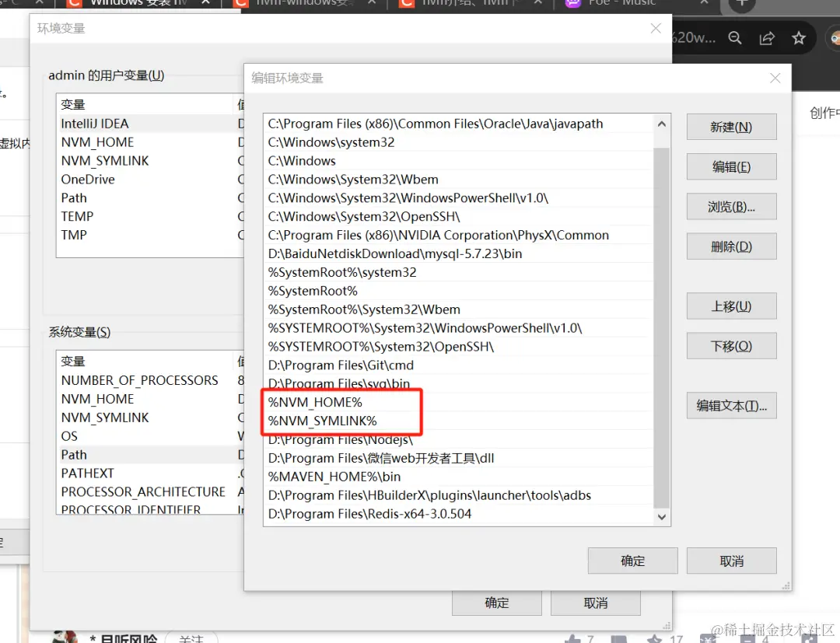
Task: Select the %NVM_SYMLINK% path entry
Action: (459, 421)
